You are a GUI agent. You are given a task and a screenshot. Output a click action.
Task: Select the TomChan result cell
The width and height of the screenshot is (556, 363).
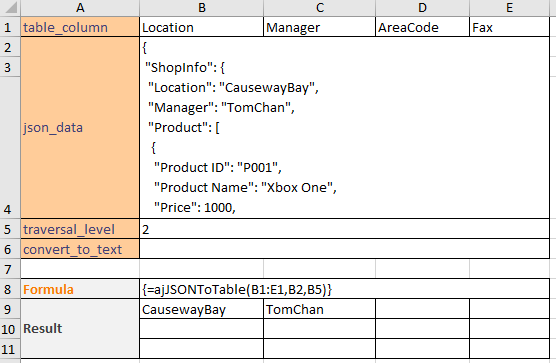click(x=319, y=309)
